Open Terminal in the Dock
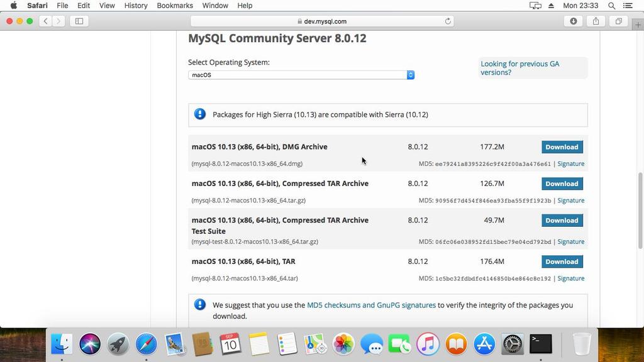The image size is (644, 362). pos(541,344)
